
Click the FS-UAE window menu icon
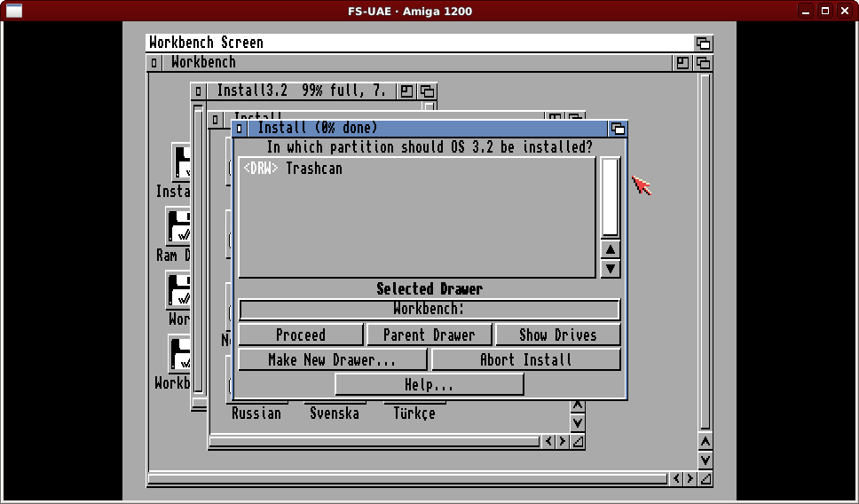13,11
